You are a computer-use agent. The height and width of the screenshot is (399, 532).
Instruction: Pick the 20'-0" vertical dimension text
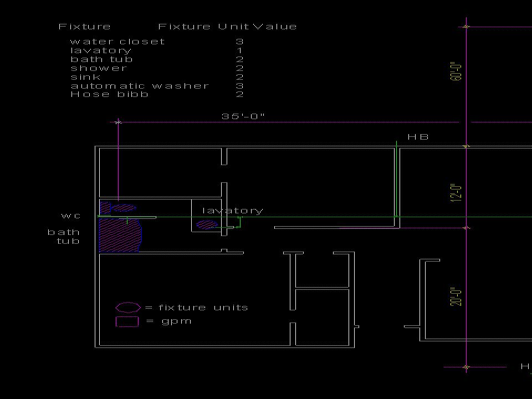[x=456, y=297]
